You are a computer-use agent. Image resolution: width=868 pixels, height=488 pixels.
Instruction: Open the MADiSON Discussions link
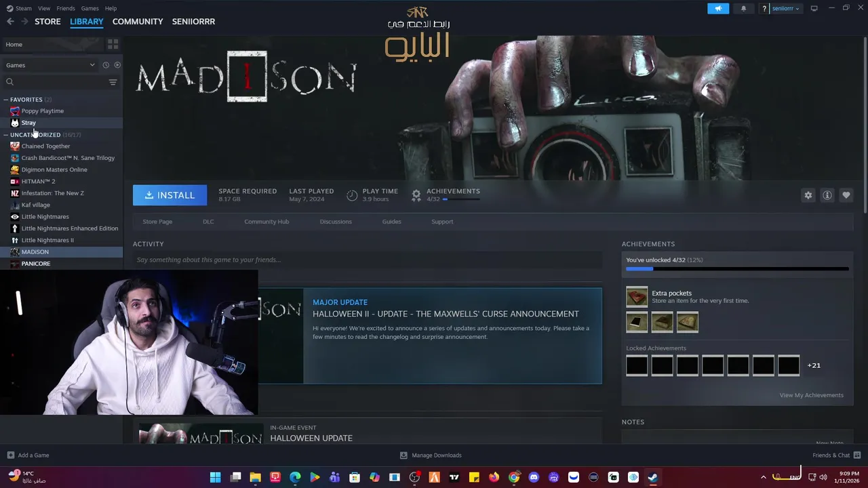[x=336, y=222]
